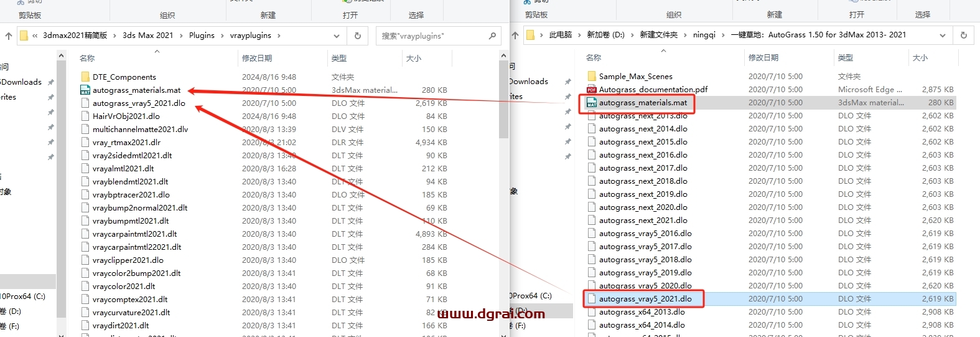Click pin icon next to Downloads in left window
The image size is (980, 337).
click(x=51, y=82)
